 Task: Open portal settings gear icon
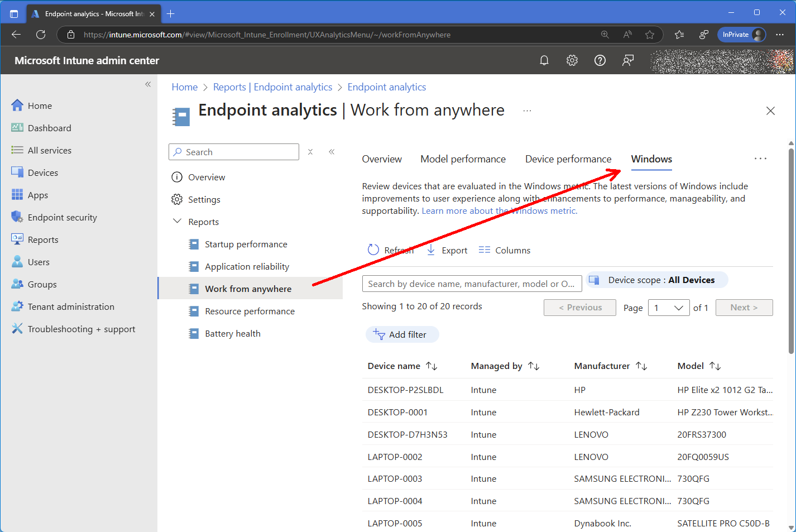[572, 60]
